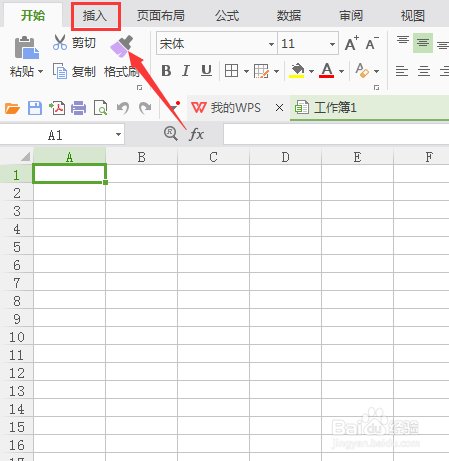The image size is (449, 461).
Task: Expand the fill color dropdown arrow
Action: 311,71
